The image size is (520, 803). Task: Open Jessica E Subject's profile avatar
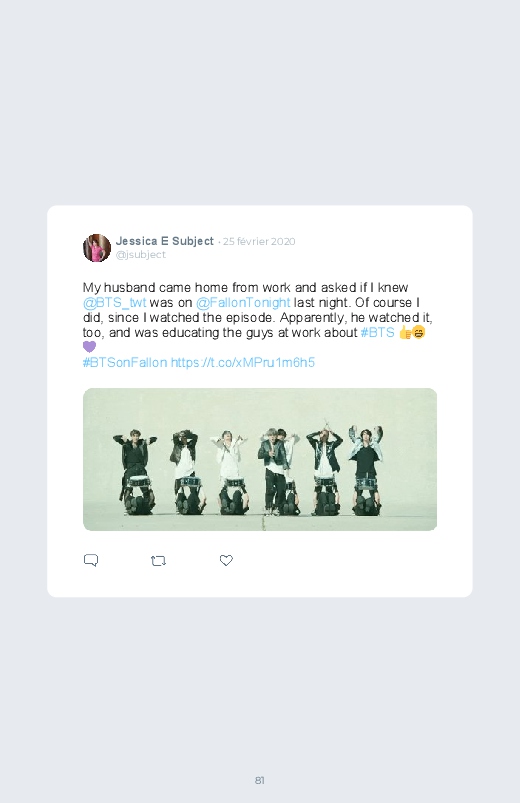coord(97,248)
